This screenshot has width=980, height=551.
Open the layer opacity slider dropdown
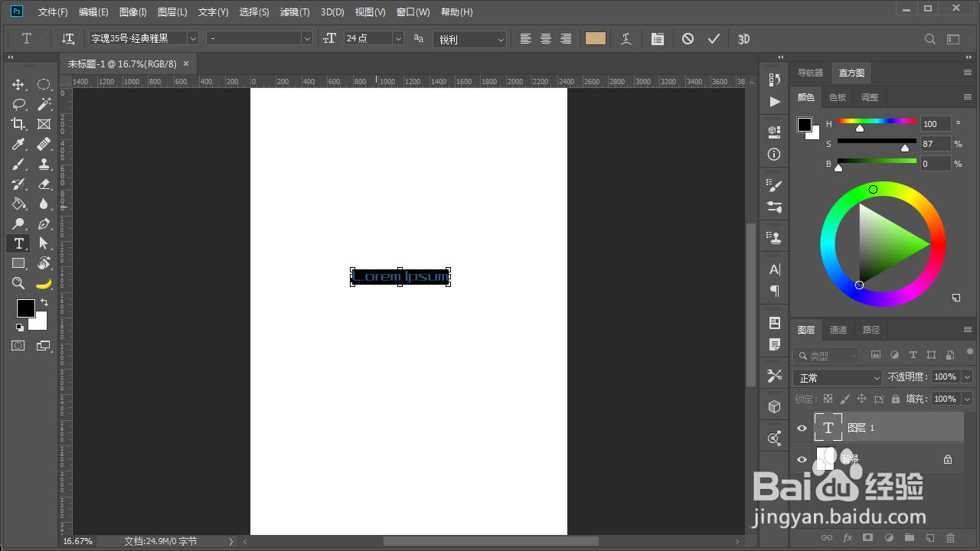pos(967,377)
